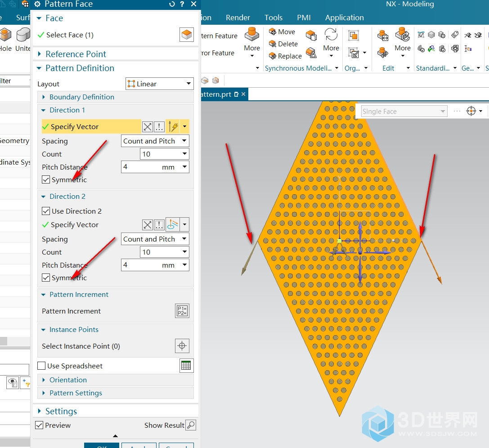
Task: Open More under feature gallery
Action: click(252, 43)
